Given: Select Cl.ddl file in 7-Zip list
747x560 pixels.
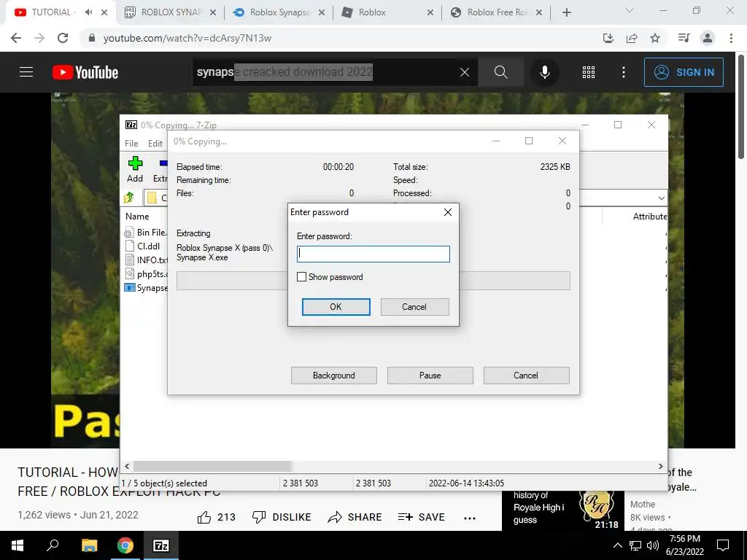Looking at the screenshot, I should point(143,246).
